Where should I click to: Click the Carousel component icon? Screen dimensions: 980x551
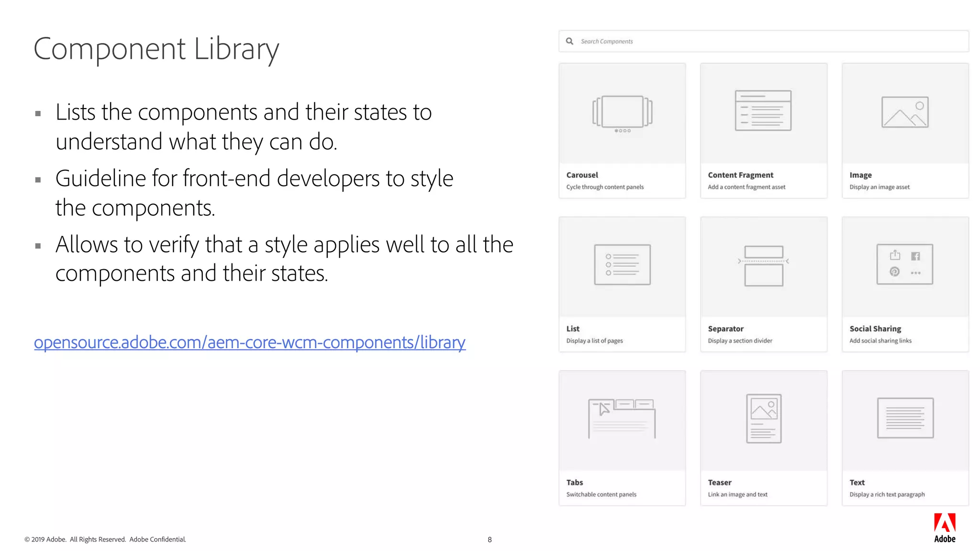[622, 114]
